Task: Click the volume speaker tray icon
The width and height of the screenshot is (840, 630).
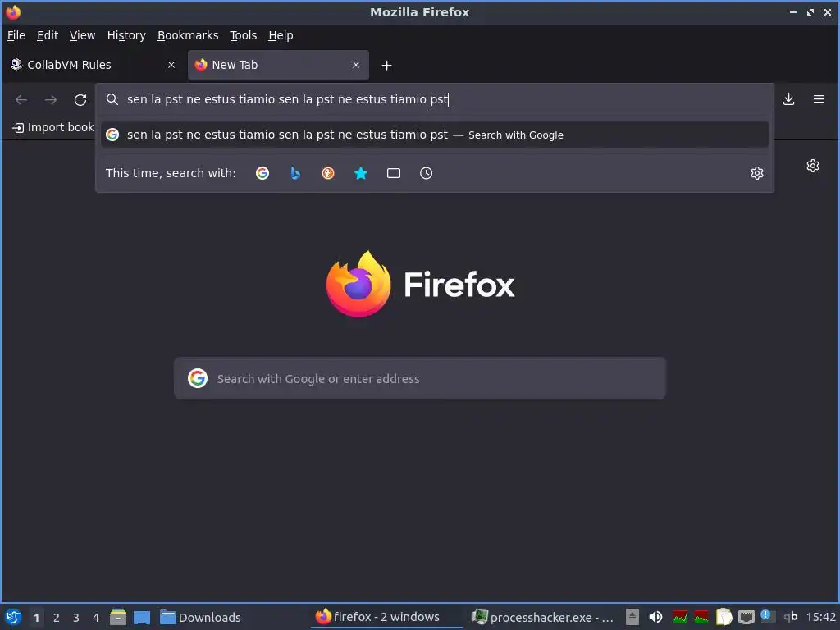Action: [655, 617]
